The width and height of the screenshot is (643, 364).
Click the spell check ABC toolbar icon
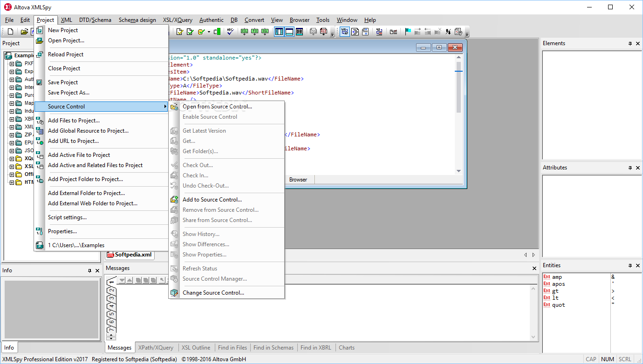[230, 32]
